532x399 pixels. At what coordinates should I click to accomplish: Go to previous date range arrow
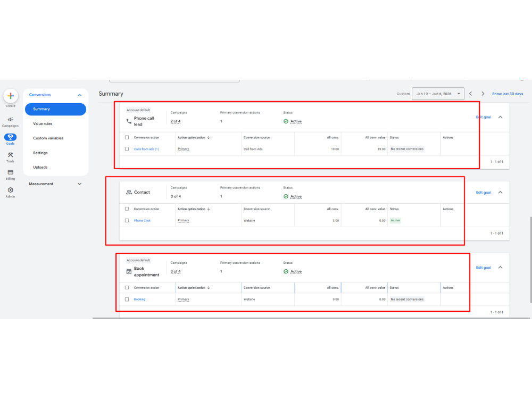point(471,94)
